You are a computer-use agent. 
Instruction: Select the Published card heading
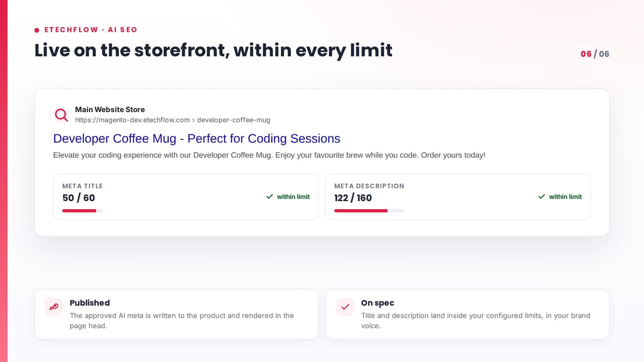[x=90, y=303]
